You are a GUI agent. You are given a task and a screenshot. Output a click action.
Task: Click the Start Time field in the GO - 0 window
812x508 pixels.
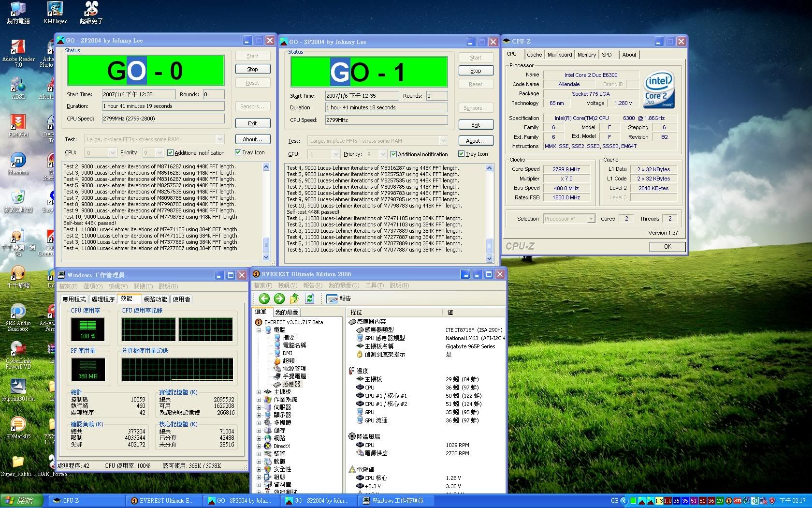point(138,94)
